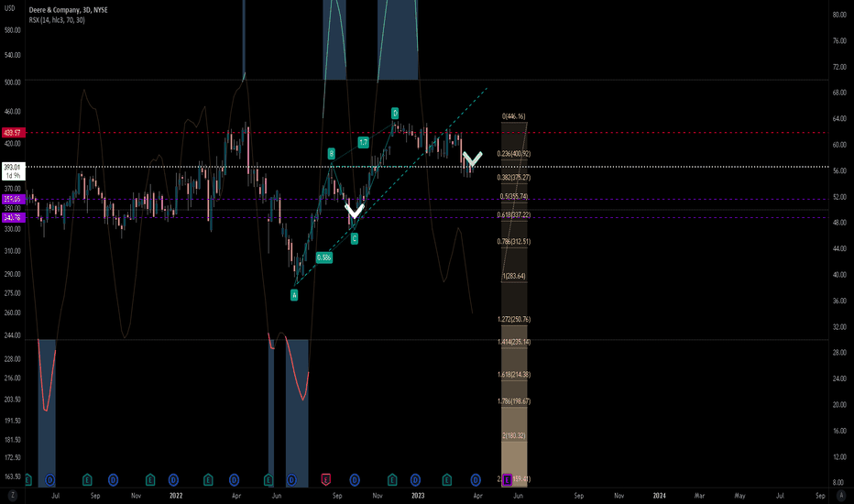Viewport: 854px width, 504px height.
Task: Click the 0.236(400.92) Fibonacci label
Action: (514, 154)
